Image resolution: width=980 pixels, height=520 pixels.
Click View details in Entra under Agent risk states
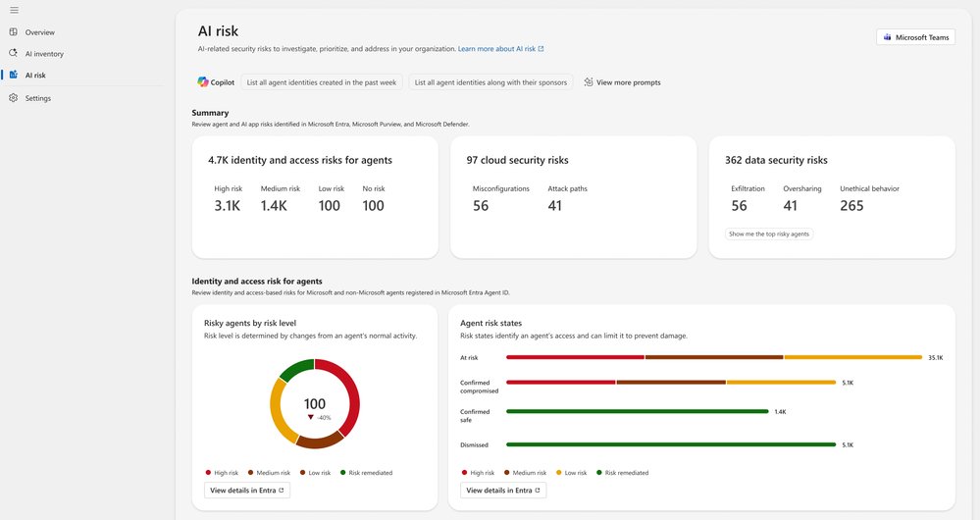(x=503, y=490)
